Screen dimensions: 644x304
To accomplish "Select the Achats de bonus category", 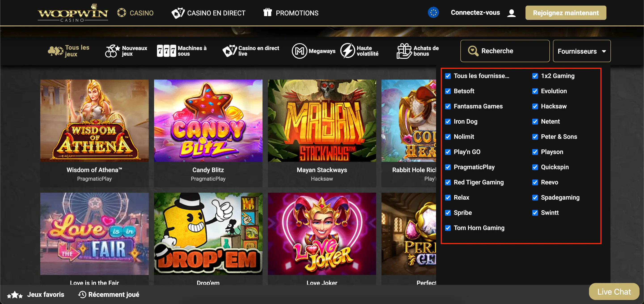I will pos(418,51).
